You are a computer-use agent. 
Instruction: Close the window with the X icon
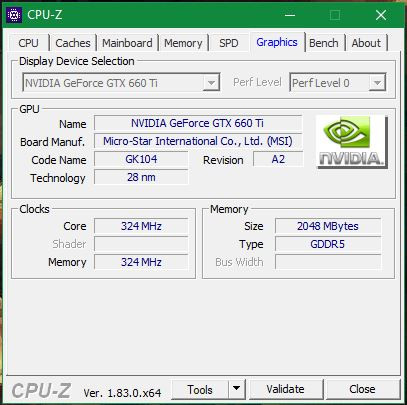click(x=381, y=15)
